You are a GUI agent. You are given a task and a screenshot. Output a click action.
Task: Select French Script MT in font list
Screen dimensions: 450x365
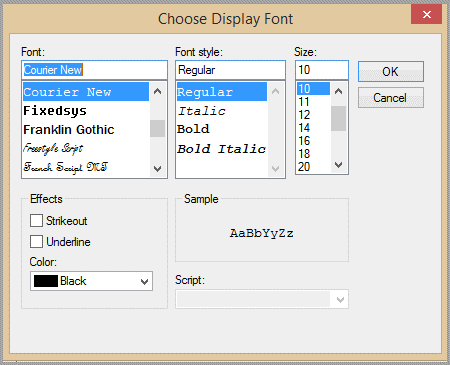click(x=86, y=167)
